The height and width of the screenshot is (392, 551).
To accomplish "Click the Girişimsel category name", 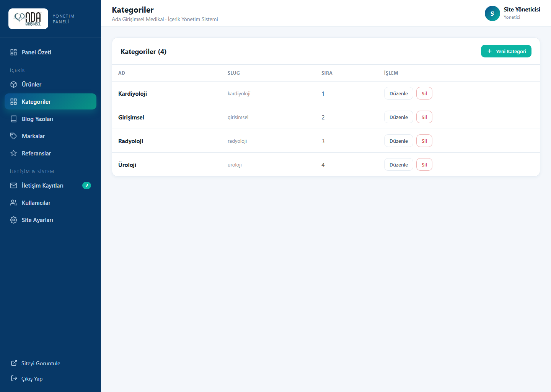I will click(131, 118).
